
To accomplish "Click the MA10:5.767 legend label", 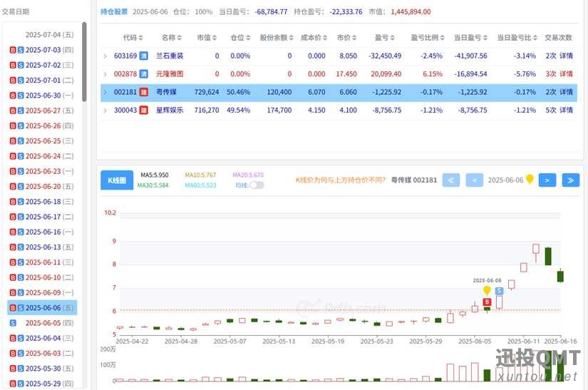I will (200, 175).
